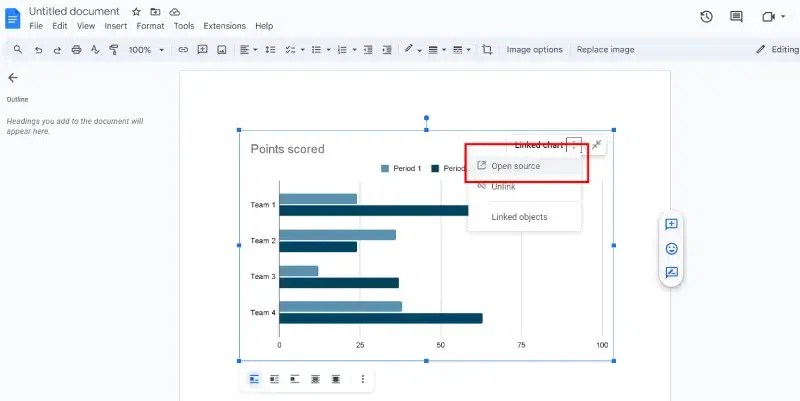
Task: Select the in line wrap option
Action: [254, 379]
